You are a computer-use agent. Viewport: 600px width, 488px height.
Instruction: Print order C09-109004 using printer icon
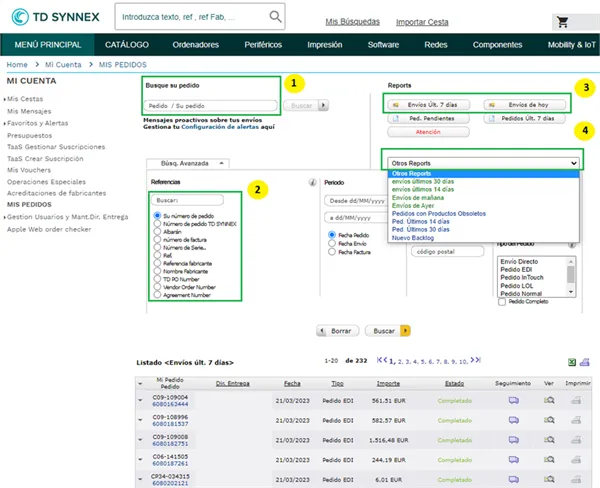point(576,400)
